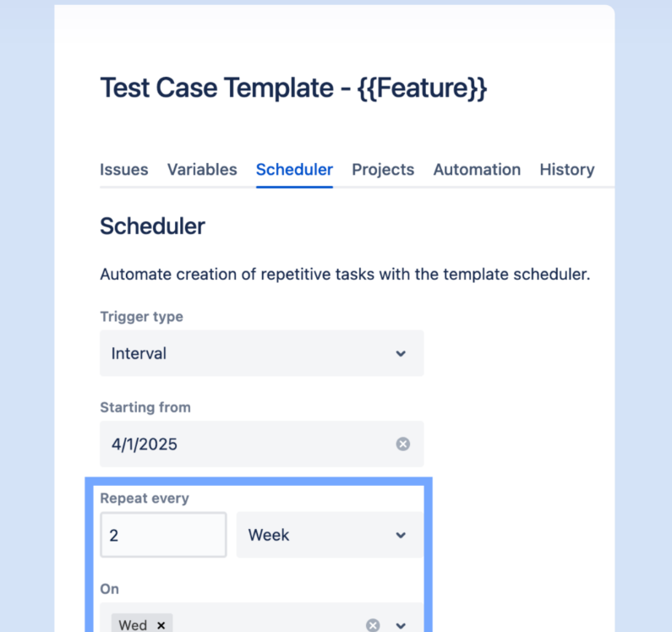
Task: View the History tab
Action: coord(566,170)
